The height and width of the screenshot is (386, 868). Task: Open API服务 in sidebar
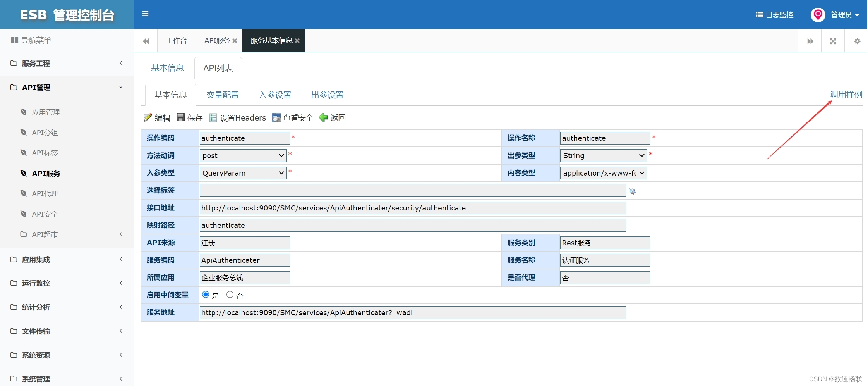46,173
